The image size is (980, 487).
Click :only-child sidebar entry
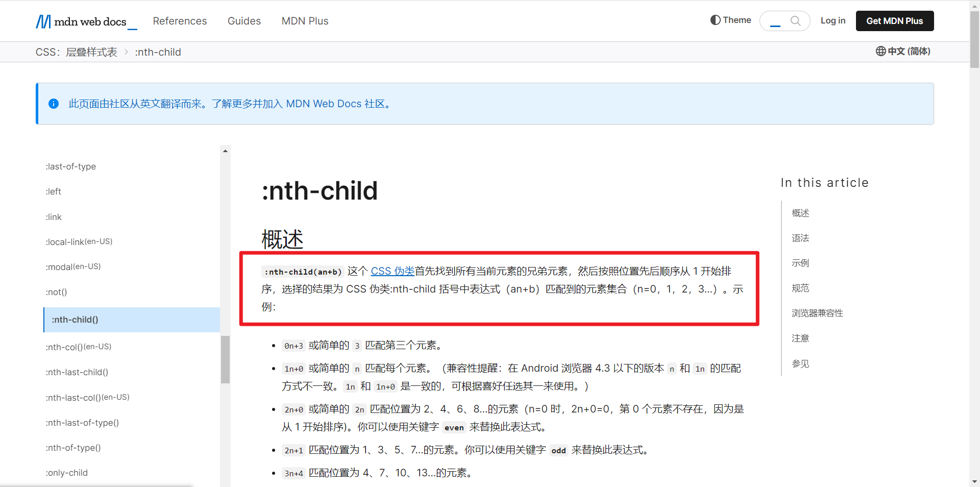(67, 473)
